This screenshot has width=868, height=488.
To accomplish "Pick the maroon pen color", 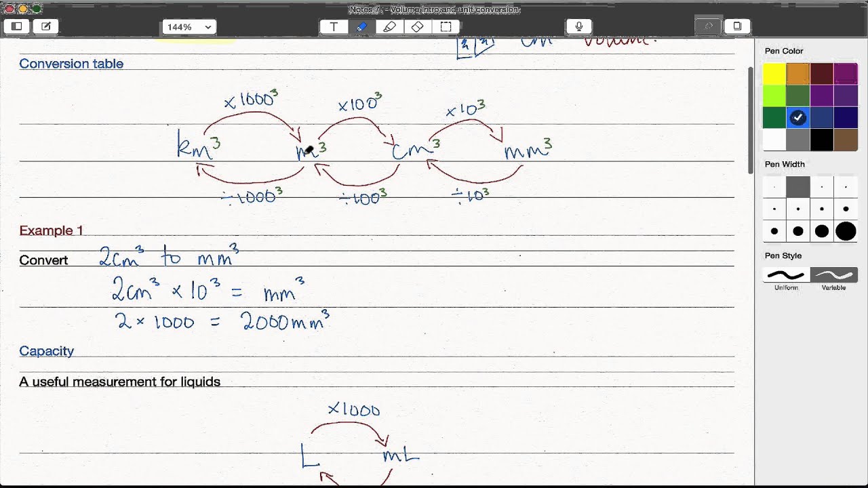I will [x=822, y=74].
